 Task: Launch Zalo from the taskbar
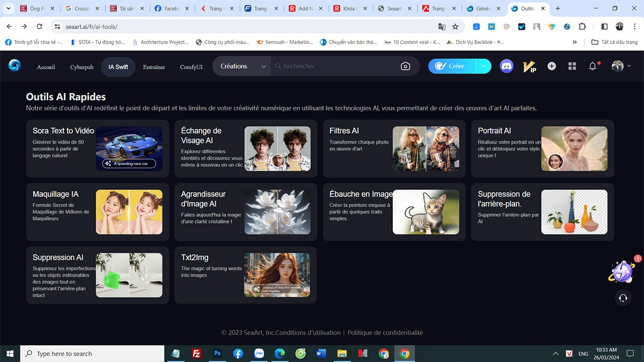[x=259, y=353]
